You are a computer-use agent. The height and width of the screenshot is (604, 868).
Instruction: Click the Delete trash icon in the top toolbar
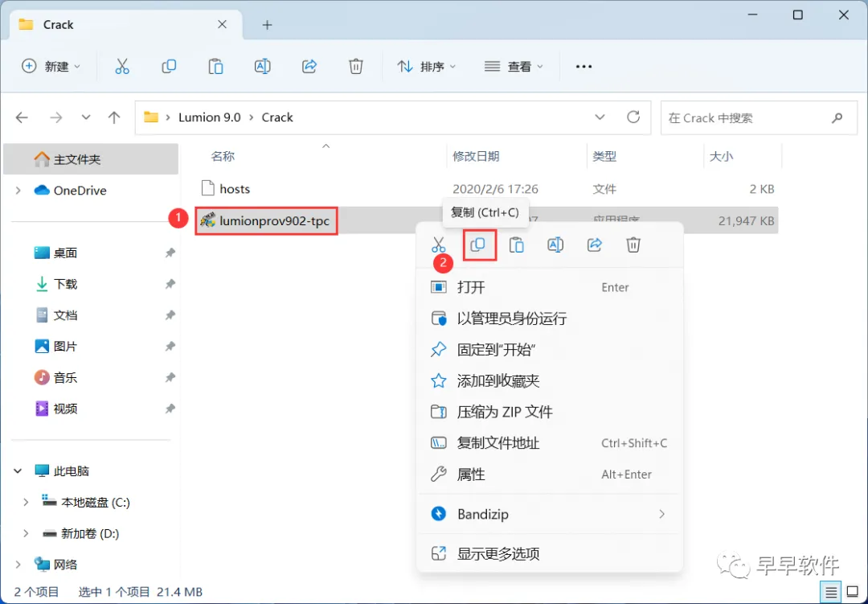tap(356, 67)
